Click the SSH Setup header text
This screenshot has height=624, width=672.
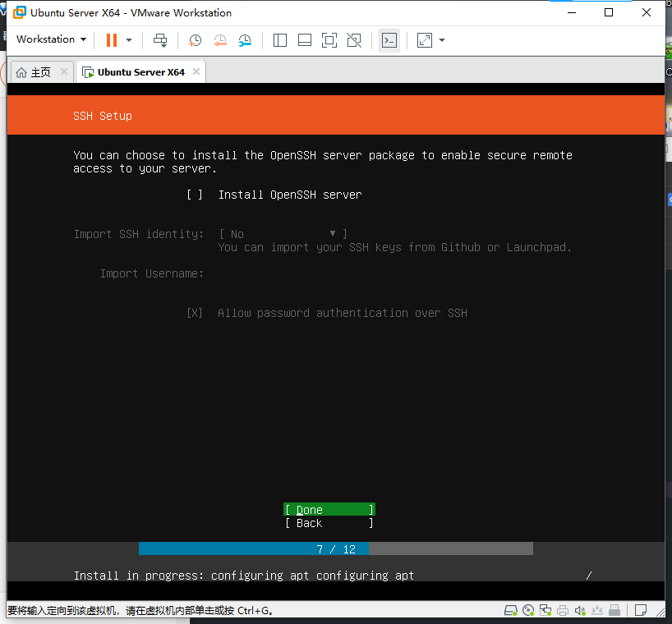(x=103, y=116)
